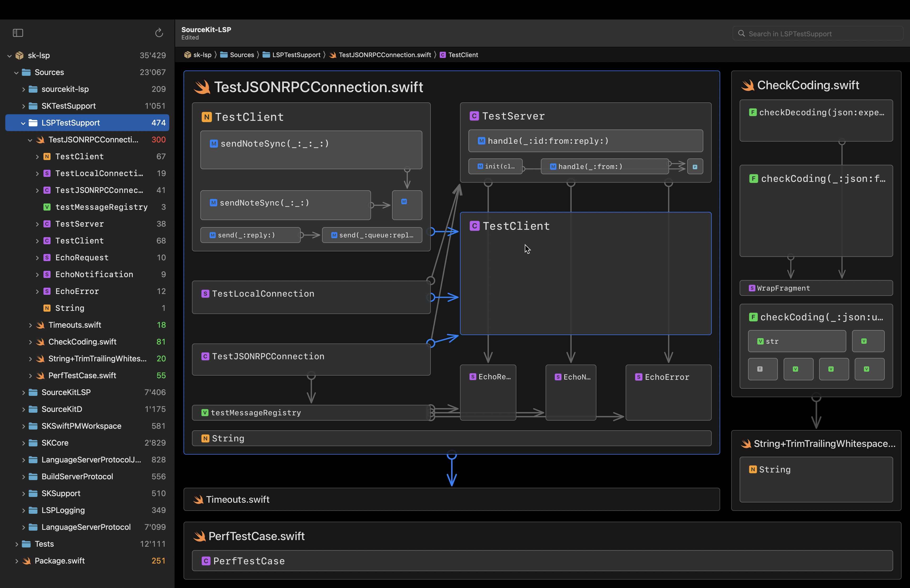The width and height of the screenshot is (910, 588).
Task: Select PerfTestCase.swift in the sidebar
Action: click(87, 375)
